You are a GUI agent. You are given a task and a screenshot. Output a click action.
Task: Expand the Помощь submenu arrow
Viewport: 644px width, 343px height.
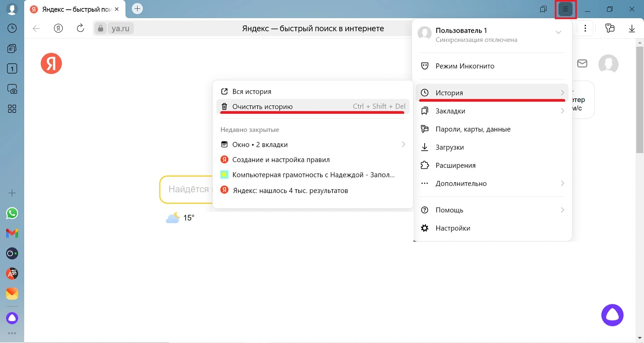click(562, 210)
